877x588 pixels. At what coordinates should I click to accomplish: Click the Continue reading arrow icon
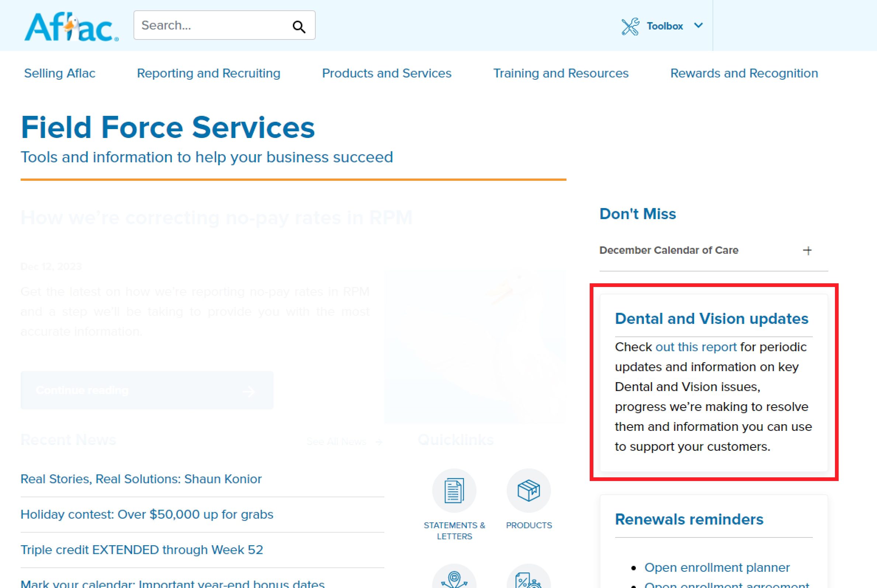tap(249, 391)
